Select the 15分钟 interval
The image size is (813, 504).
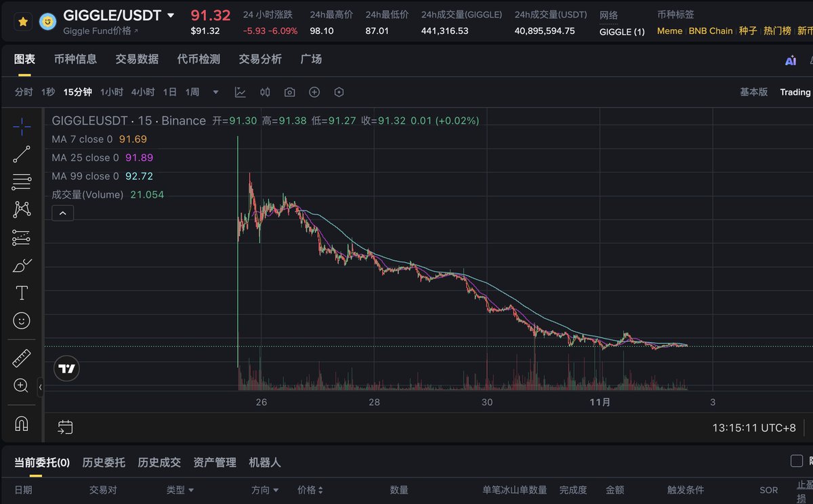click(x=78, y=92)
